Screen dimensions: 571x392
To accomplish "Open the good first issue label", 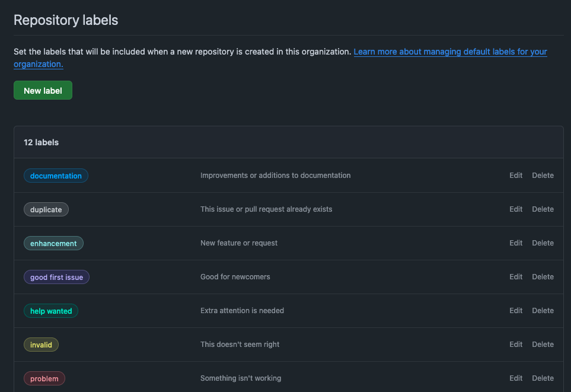I will 57,277.
